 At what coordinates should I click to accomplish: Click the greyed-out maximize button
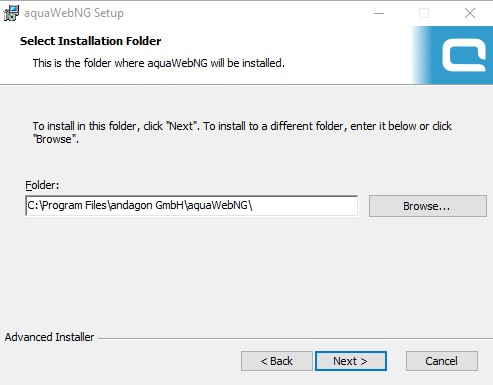pyautogui.click(x=424, y=13)
